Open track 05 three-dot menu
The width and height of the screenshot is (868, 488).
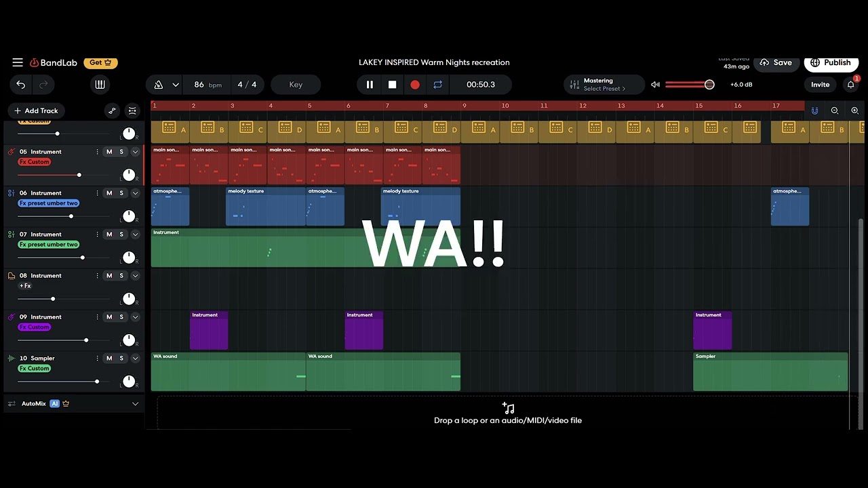97,152
